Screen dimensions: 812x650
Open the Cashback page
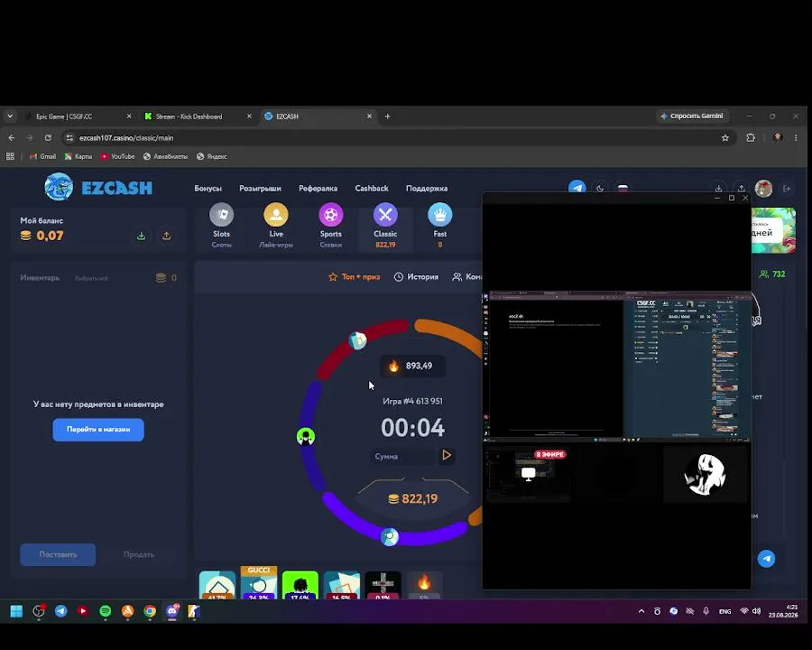pos(372,188)
